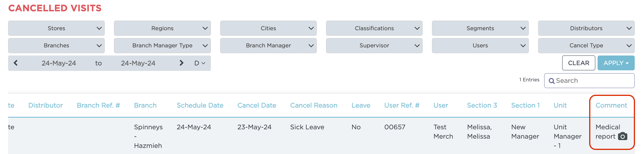
Task: Open the Stores filter dropdown
Action: coord(56,28)
